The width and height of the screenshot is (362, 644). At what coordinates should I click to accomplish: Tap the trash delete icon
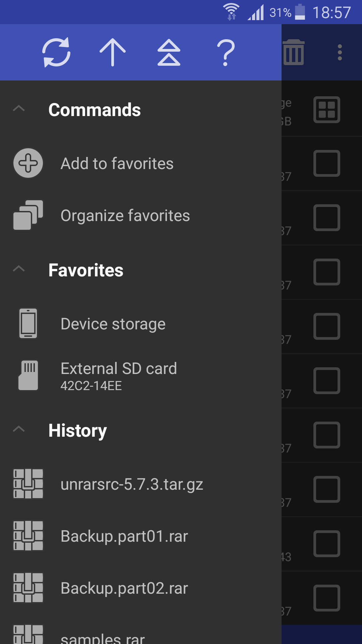[294, 52]
